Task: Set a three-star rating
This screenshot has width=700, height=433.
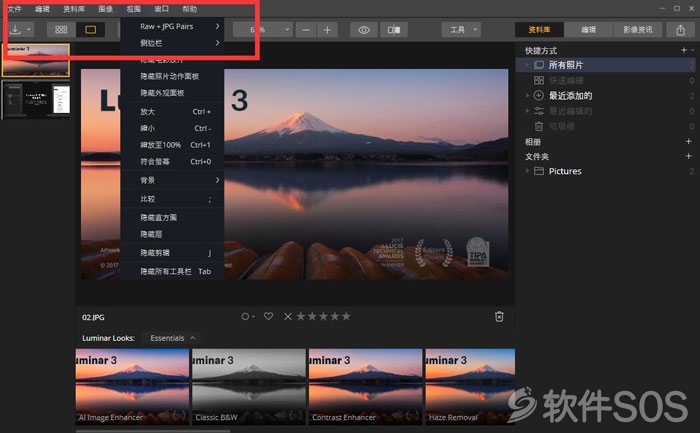Action: point(324,316)
